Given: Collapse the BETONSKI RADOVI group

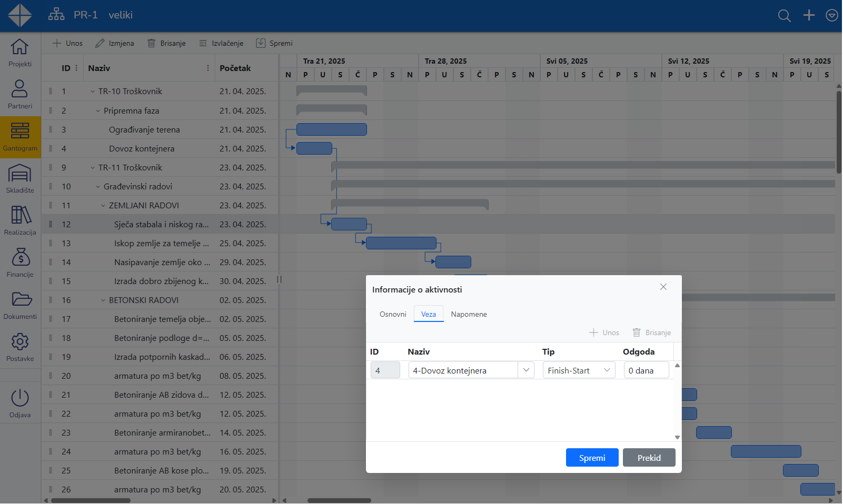Looking at the screenshot, I should 103,300.
